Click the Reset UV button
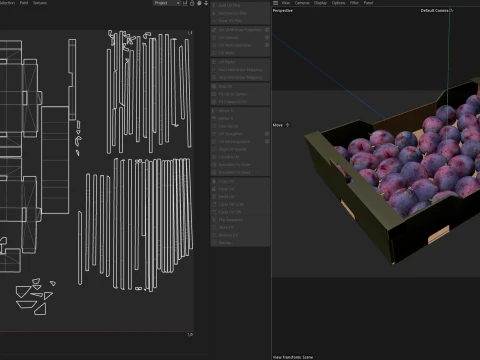 tap(240, 197)
